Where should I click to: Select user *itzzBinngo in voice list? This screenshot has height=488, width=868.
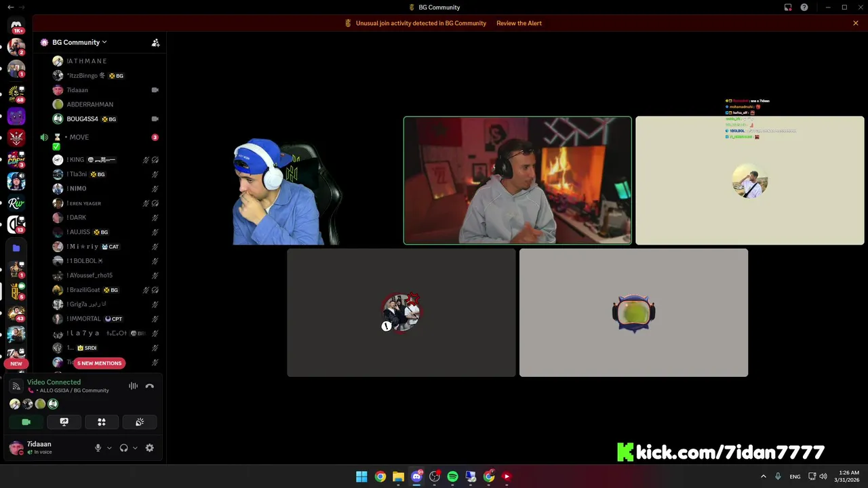point(107,75)
